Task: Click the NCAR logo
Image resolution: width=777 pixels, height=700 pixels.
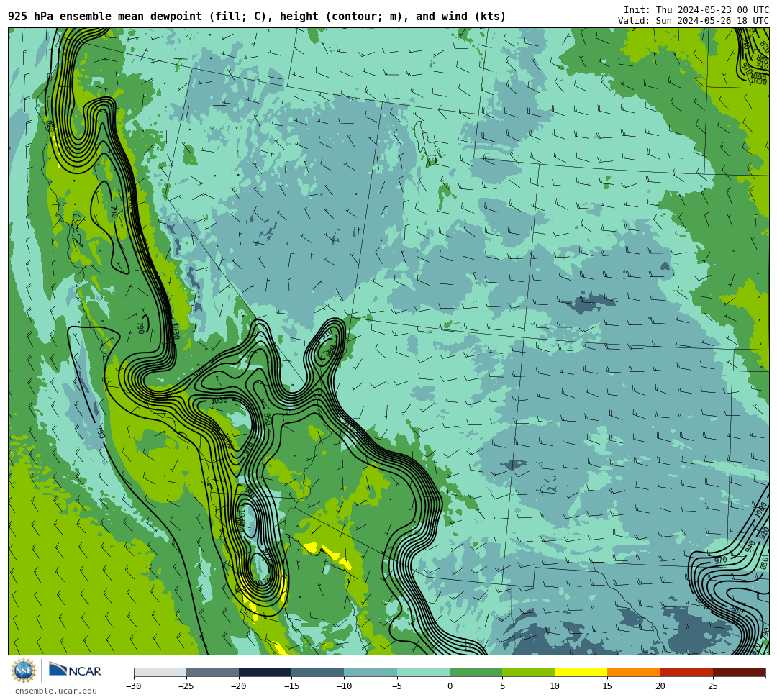Action: point(75,671)
